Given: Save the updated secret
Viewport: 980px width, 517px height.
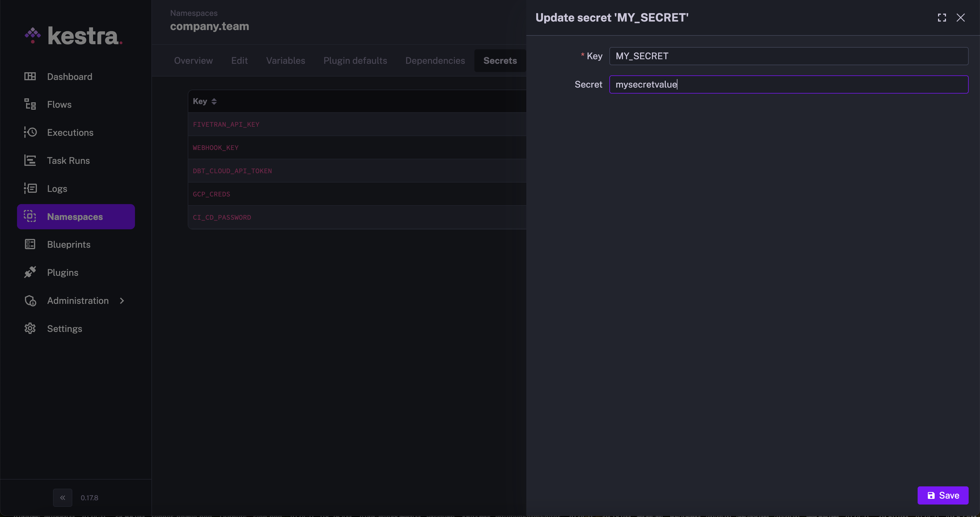Looking at the screenshot, I should [x=943, y=495].
